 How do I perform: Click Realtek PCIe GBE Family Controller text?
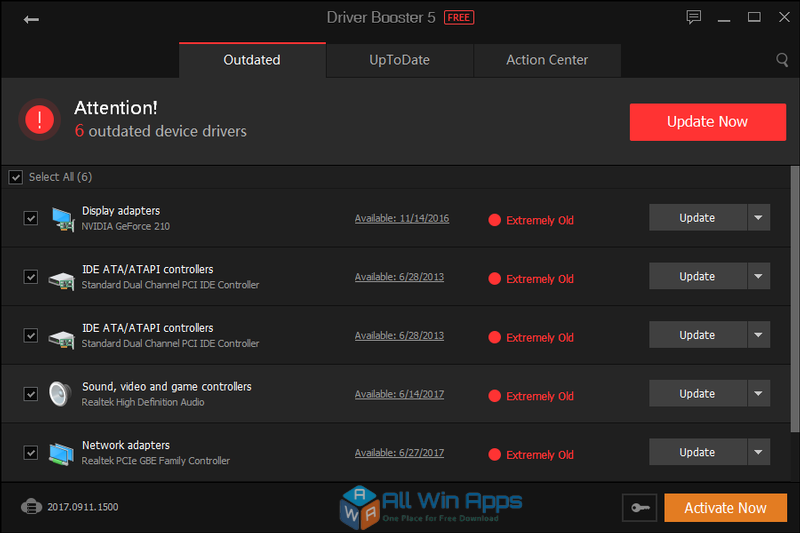[x=156, y=461]
